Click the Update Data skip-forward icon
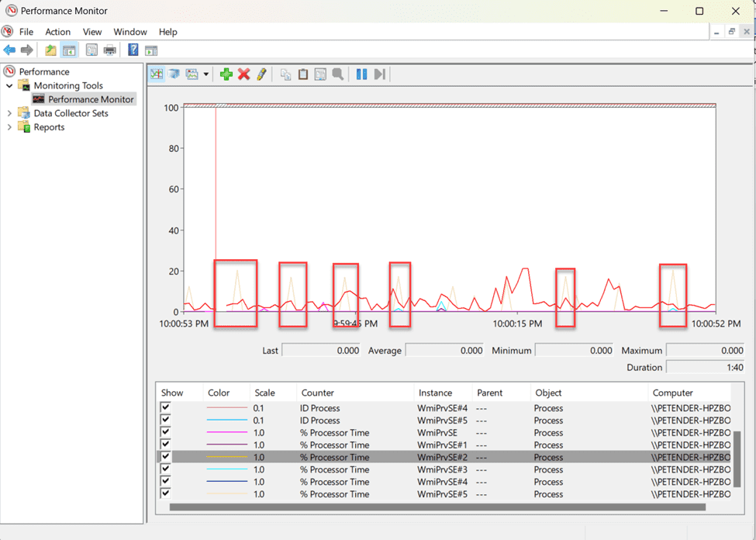Image resolution: width=756 pixels, height=540 pixels. click(x=379, y=74)
